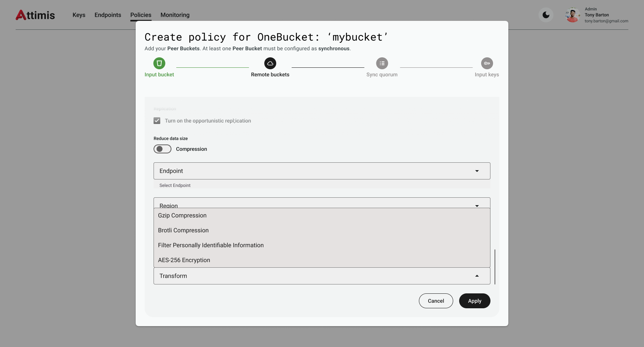This screenshot has width=644, height=347.
Task: Click the form's vertical scrollbar
Action: point(495,267)
